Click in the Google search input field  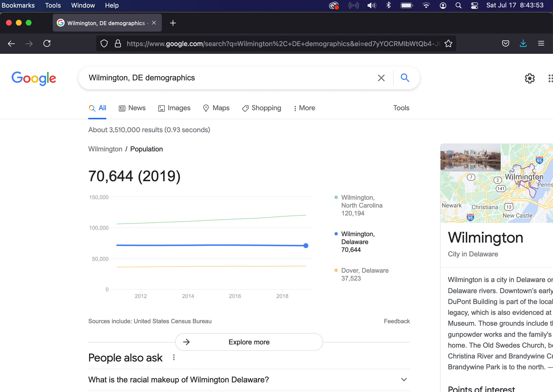click(229, 78)
